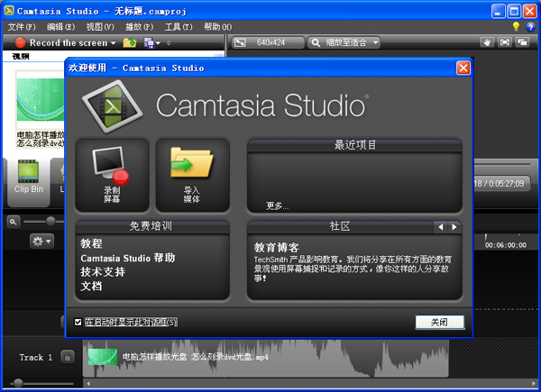This screenshot has height=392, width=541.
Task: Click the 更多... link under recent projects
Action: point(277,206)
